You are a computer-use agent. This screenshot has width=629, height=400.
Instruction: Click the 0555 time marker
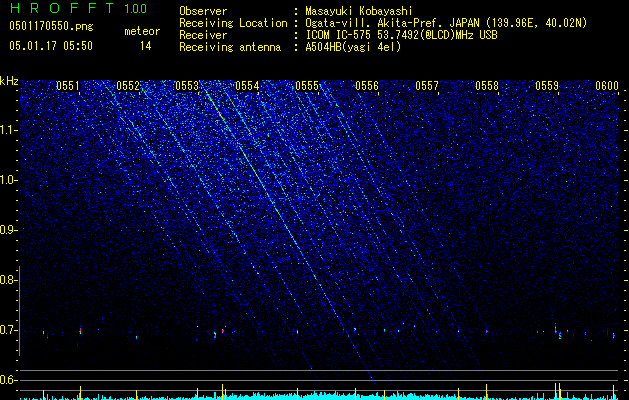307,85
